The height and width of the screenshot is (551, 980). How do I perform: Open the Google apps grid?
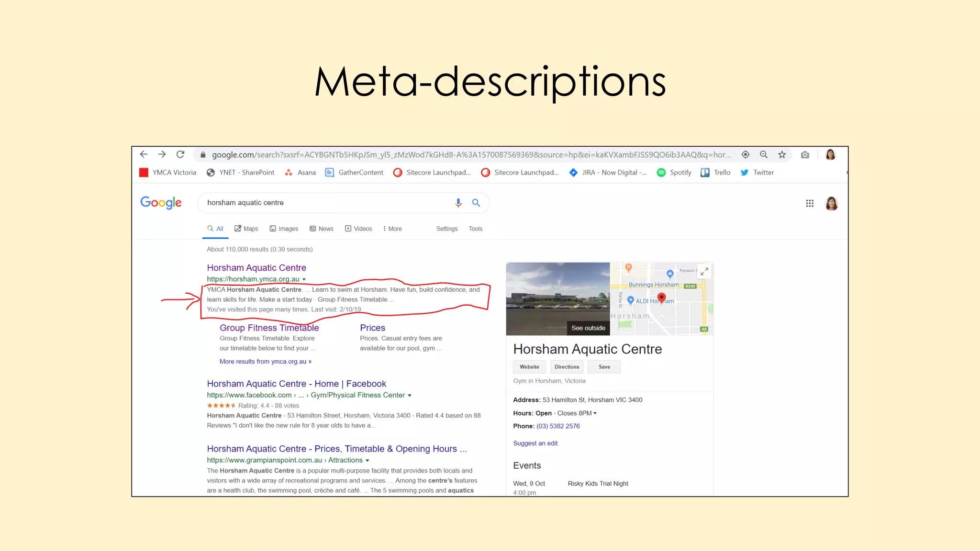pyautogui.click(x=810, y=203)
